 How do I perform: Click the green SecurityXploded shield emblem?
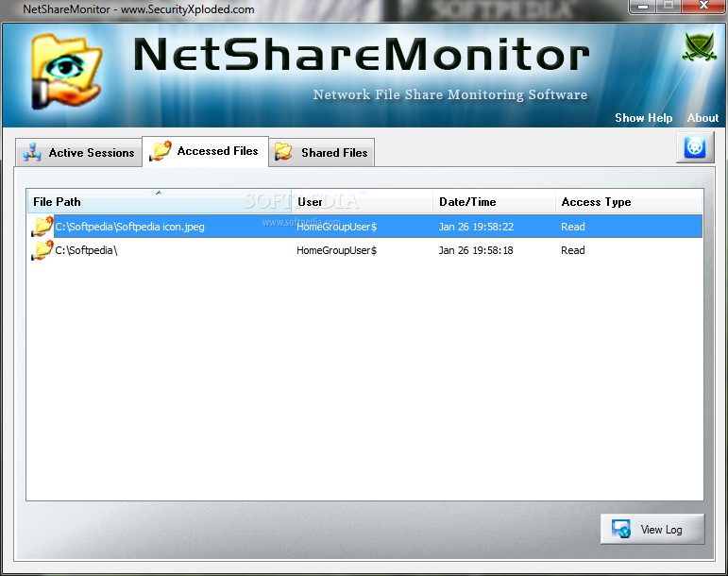699,47
